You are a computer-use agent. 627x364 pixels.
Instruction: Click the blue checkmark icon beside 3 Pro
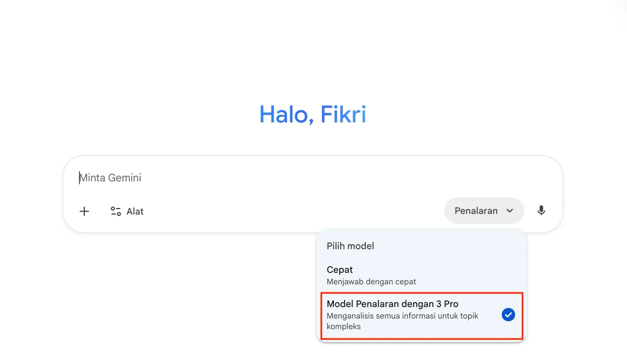click(x=508, y=315)
